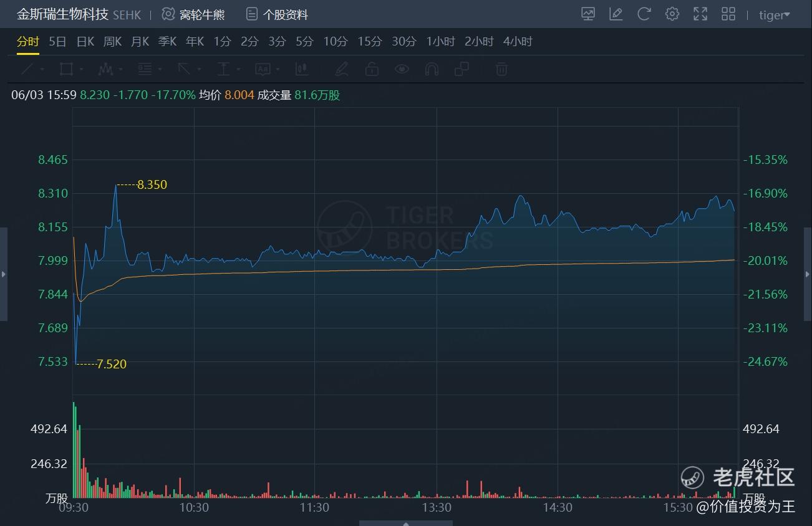Select the 4小时 interval

(518, 42)
